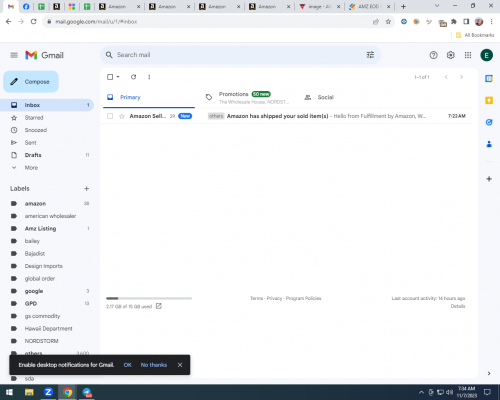Open Gmail support help icon
Screen dimensions: 500x400
[x=433, y=55]
